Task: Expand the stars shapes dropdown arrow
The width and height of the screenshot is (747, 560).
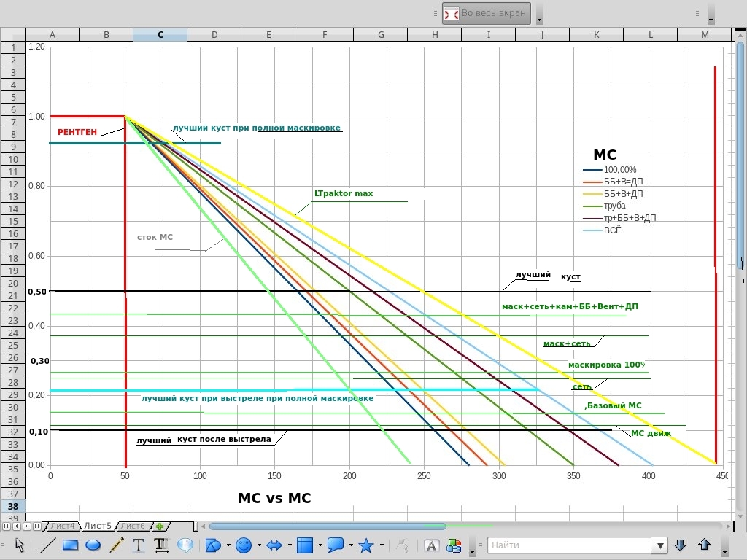Action: click(x=382, y=545)
